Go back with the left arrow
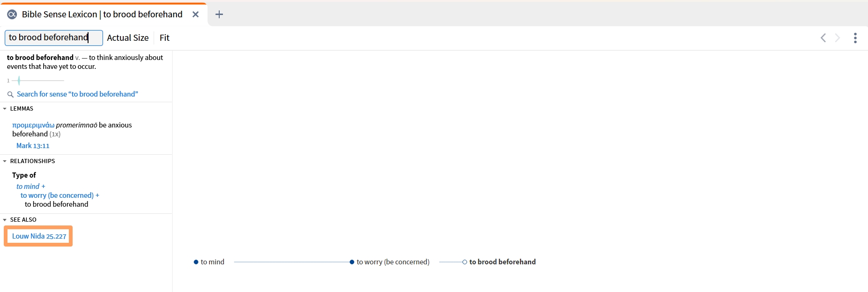The height and width of the screenshot is (292, 868). (823, 38)
